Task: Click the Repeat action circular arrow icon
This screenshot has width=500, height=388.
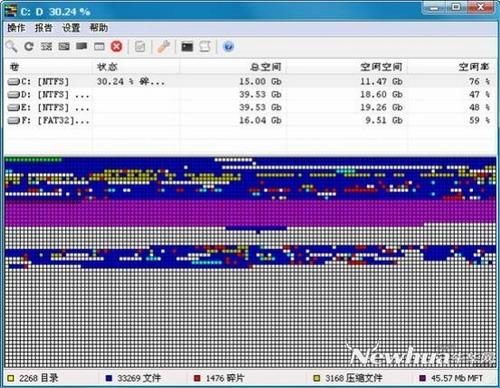Action: pyautogui.click(x=29, y=47)
